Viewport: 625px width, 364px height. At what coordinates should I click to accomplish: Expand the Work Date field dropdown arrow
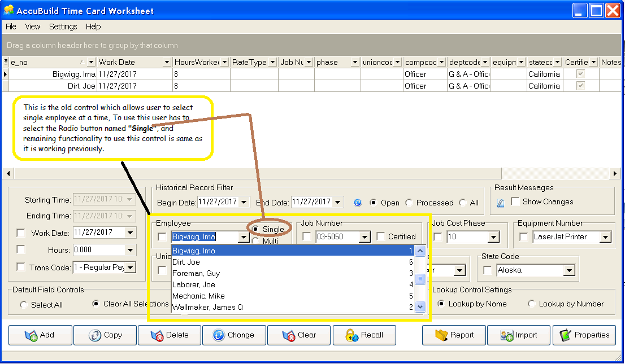point(131,233)
